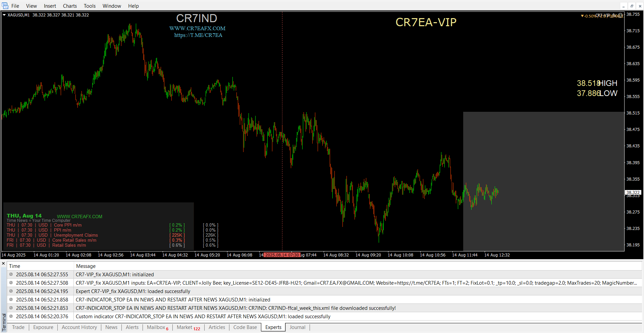644x333 pixels.
Task: Select the CR7-VIP_fix inputs log message row
Action: pyautogui.click(x=324, y=283)
